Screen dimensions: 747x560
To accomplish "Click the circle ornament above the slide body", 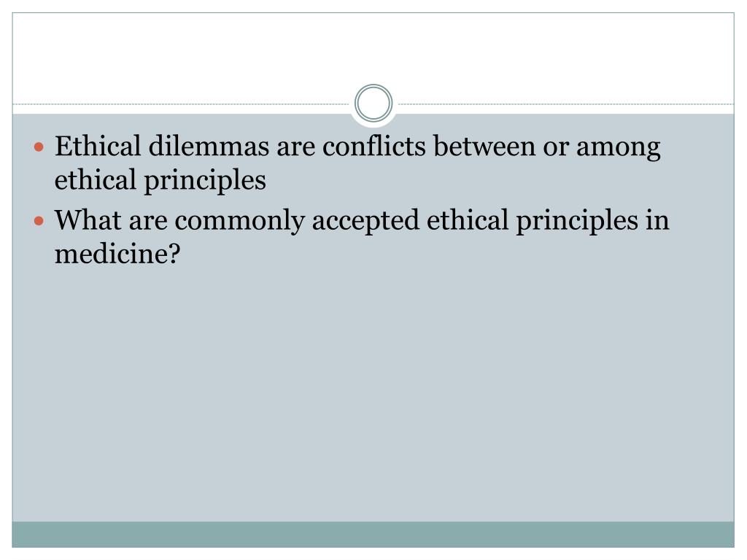I will tap(373, 104).
